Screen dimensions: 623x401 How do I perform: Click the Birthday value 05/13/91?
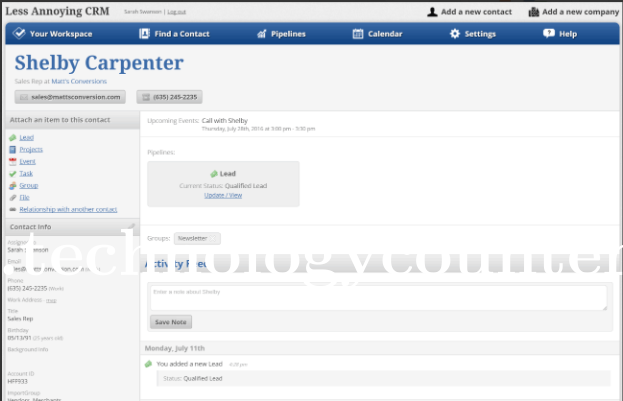click(19, 338)
